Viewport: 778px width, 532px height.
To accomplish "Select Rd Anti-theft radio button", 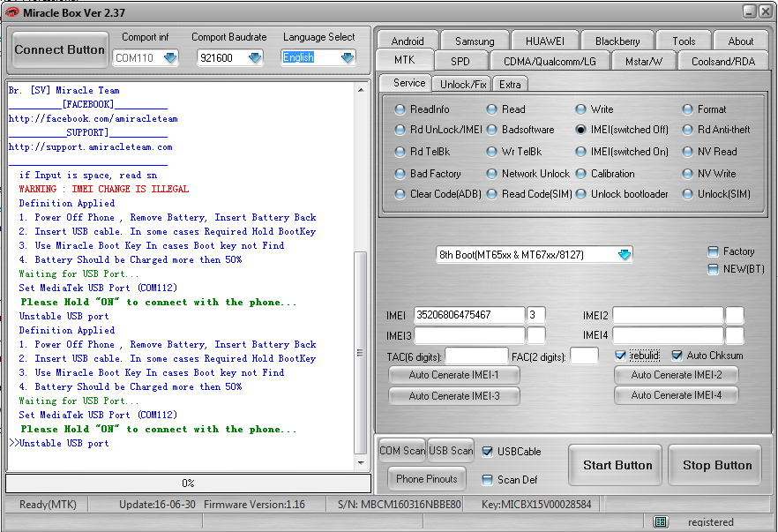I will click(688, 130).
